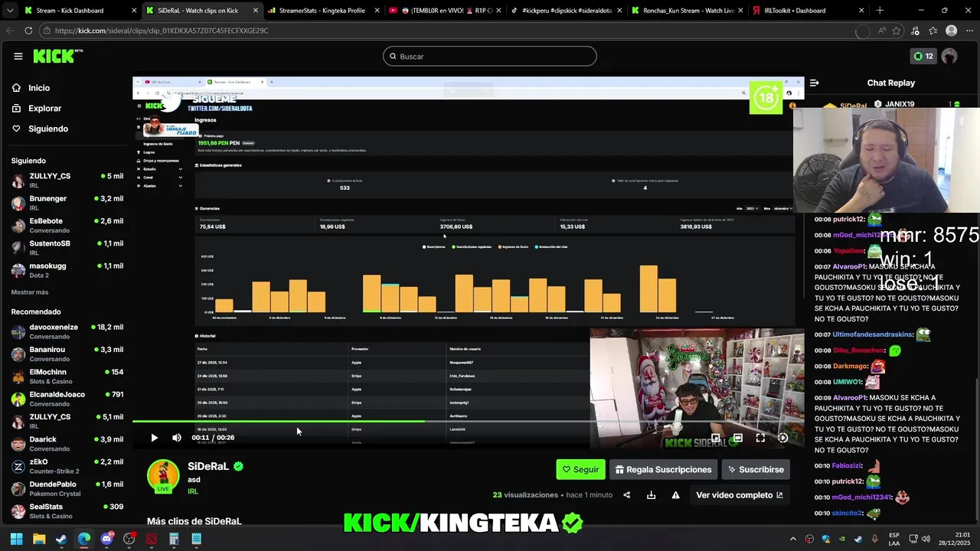Open ElMochinn recommended channel
Viewport: 980px width, 551px height.
(x=67, y=377)
